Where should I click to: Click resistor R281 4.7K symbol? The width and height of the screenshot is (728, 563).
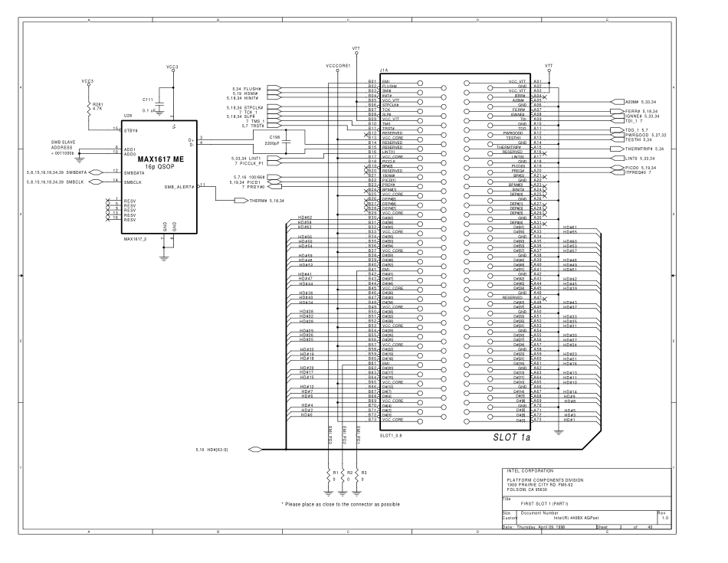(x=89, y=106)
